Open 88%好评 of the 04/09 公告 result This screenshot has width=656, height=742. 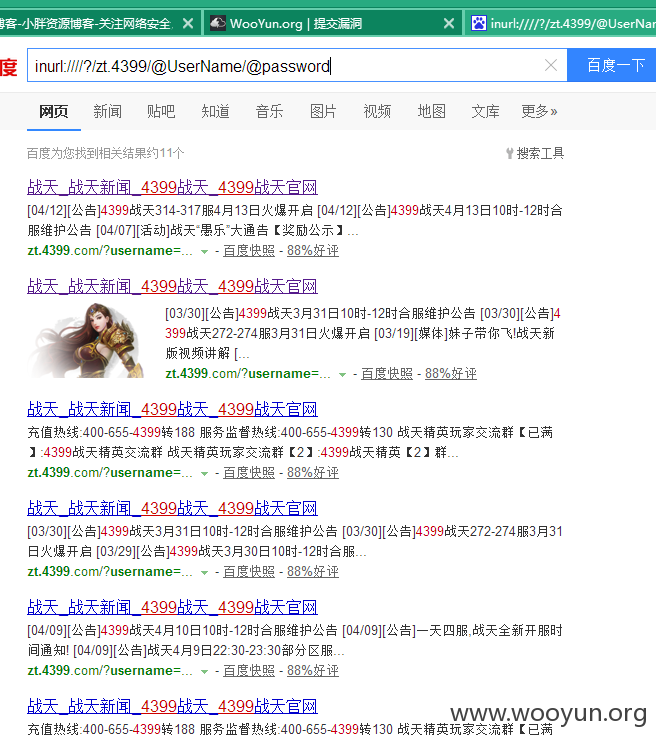313,671
